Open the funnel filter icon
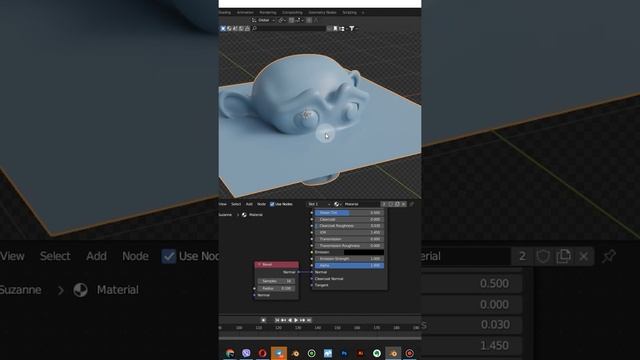640x360 pixels. [352, 28]
